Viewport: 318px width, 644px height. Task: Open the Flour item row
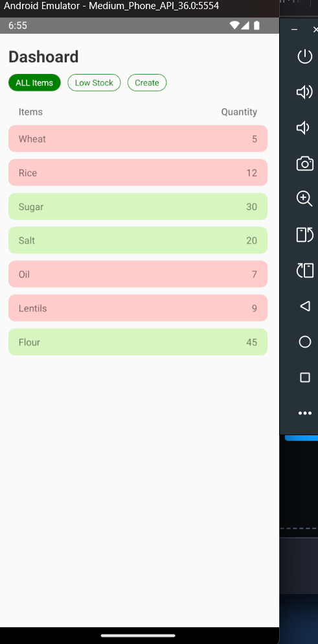click(x=138, y=342)
